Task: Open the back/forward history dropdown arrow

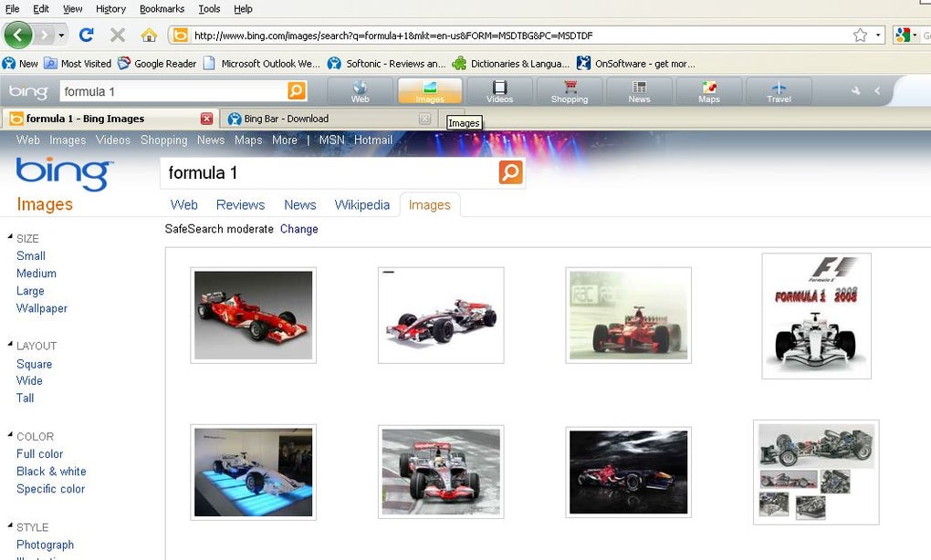Action: [x=61, y=36]
